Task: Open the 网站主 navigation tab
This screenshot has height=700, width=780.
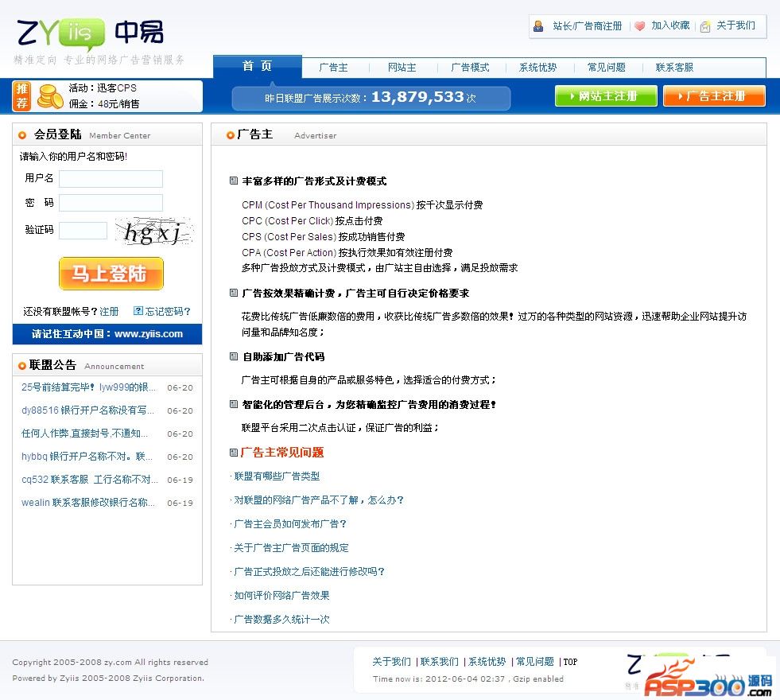Action: [402, 68]
